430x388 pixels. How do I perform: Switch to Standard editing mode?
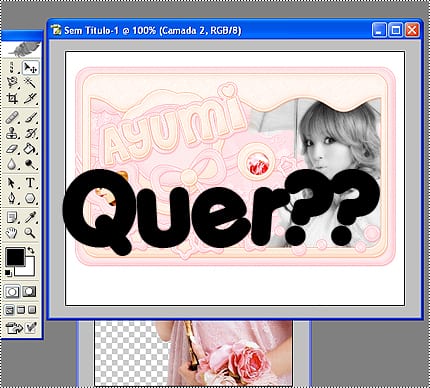[12, 292]
